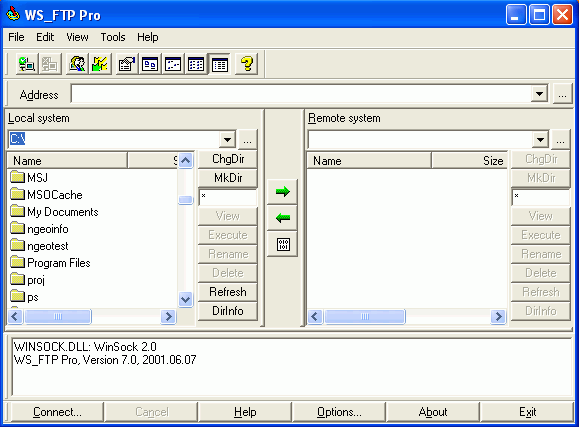579x427 pixels.
Task: Download using the green left arrow
Action: (282, 218)
